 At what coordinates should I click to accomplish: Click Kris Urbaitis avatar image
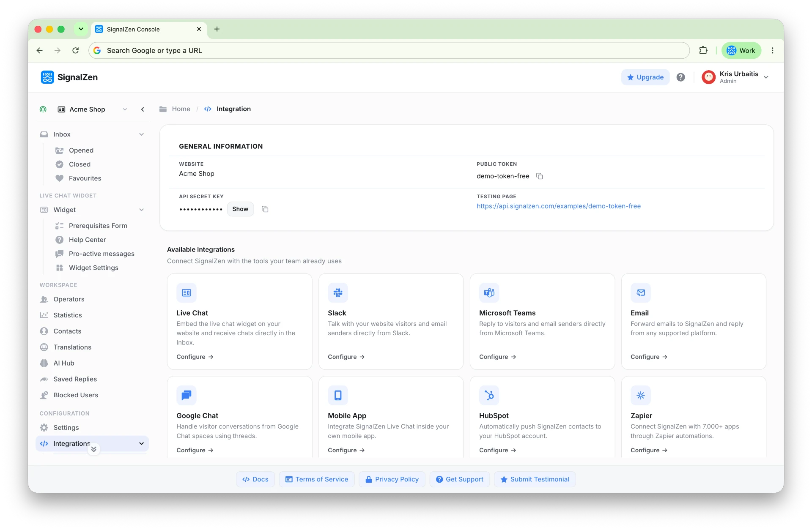(x=708, y=77)
